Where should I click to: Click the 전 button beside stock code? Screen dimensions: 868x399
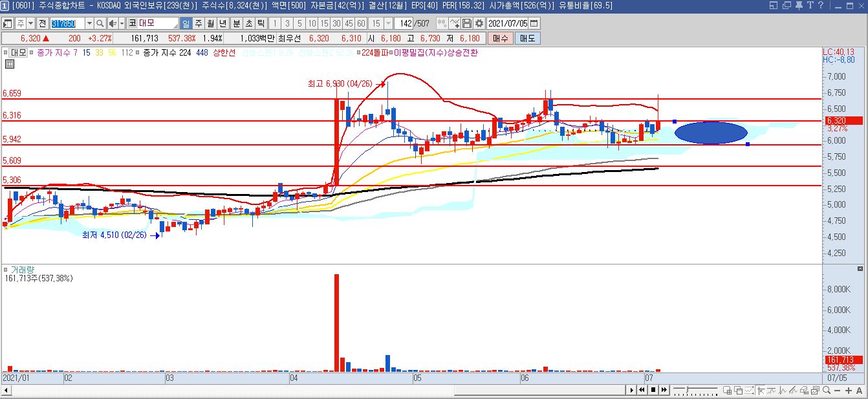coord(43,23)
